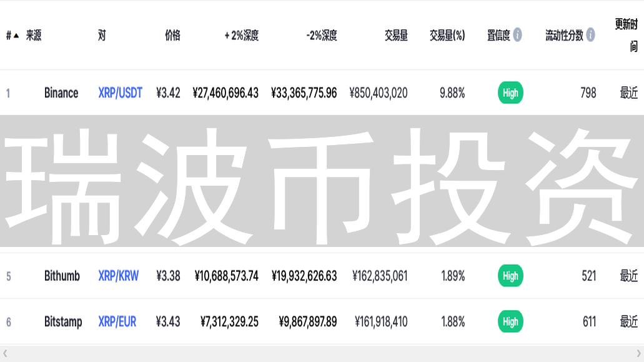Click the Binance price ¥3.42
This screenshot has height=362, width=644.
(169, 93)
